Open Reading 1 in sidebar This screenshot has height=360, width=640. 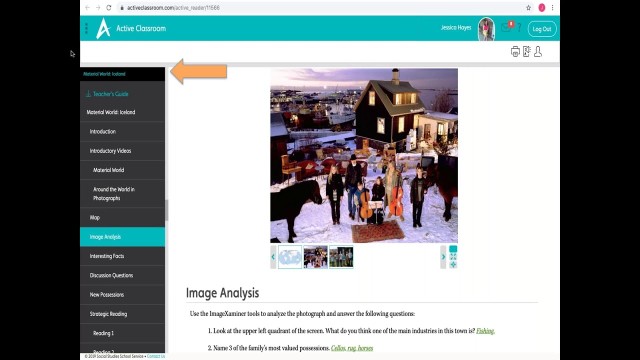(122, 333)
